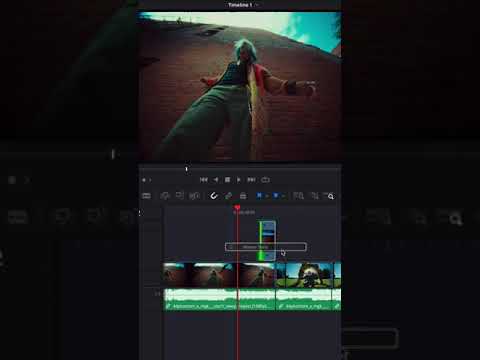Click the Replace Clip toolbar icon
The image size is (480, 360).
(x=194, y=196)
